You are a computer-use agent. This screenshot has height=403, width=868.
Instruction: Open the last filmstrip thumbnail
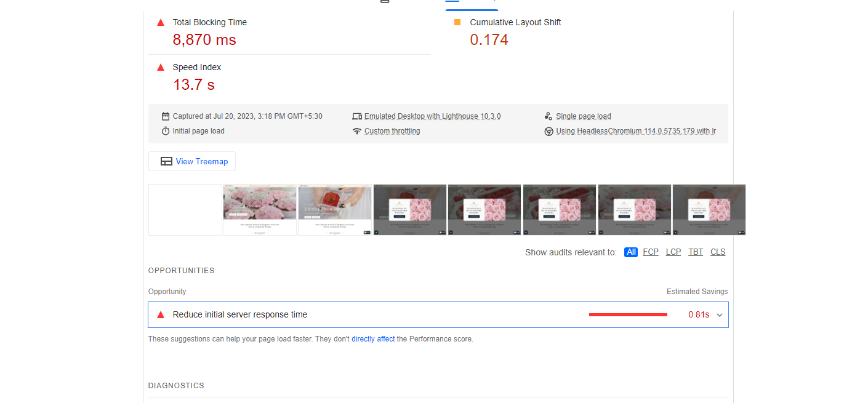point(709,210)
